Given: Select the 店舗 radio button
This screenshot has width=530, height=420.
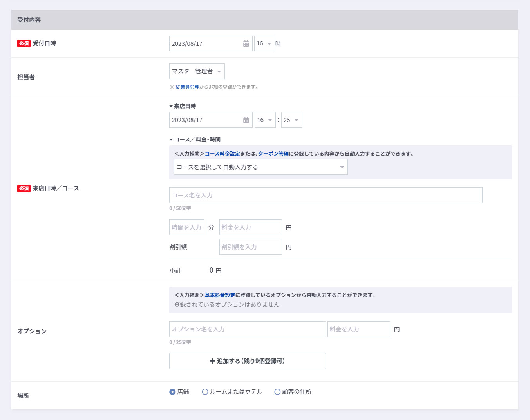Looking at the screenshot, I should point(172,392).
